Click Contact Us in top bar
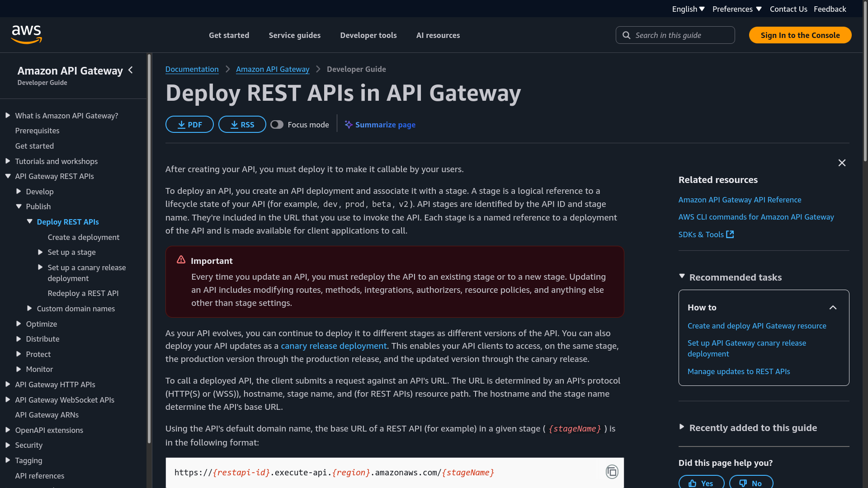868x488 pixels. [x=788, y=9]
